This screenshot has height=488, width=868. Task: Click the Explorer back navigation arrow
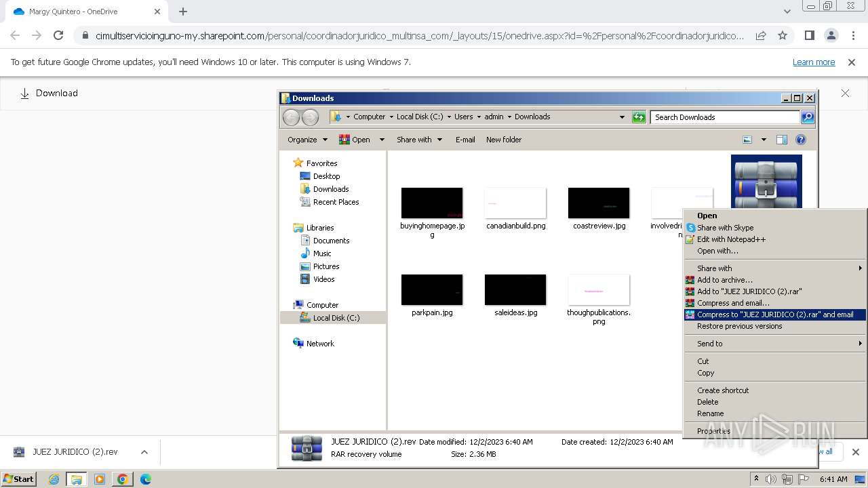pyautogui.click(x=292, y=117)
